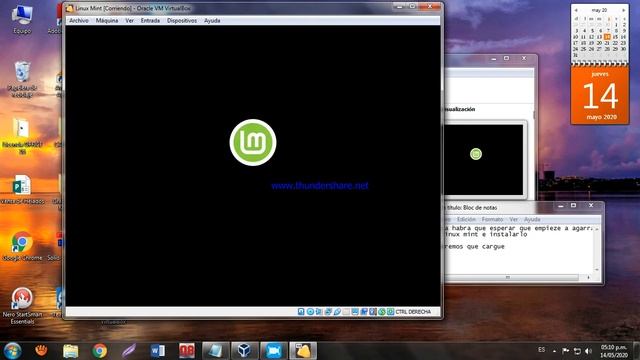Image resolution: width=640 pixels, height=360 pixels.
Task: Launch Chrome from the taskbar
Action: tap(100, 351)
